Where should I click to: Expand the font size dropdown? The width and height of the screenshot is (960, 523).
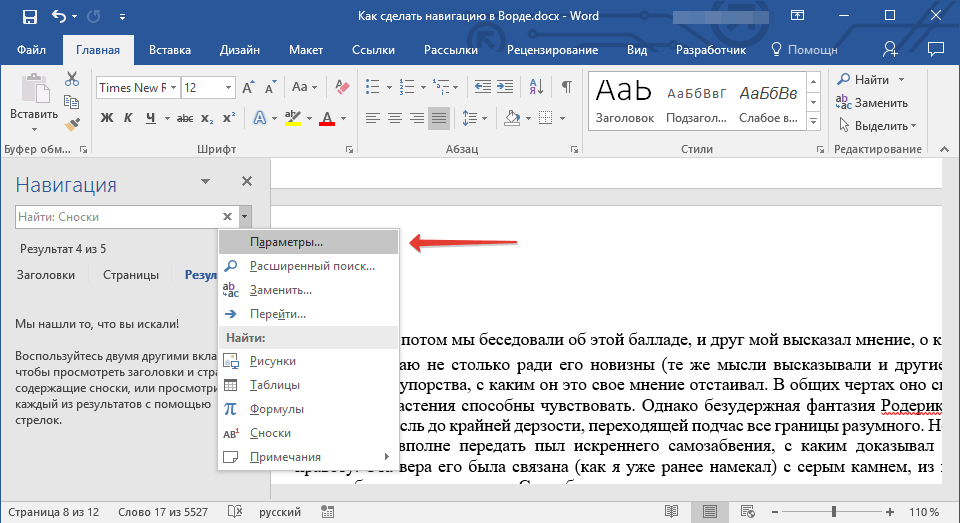pyautogui.click(x=228, y=88)
